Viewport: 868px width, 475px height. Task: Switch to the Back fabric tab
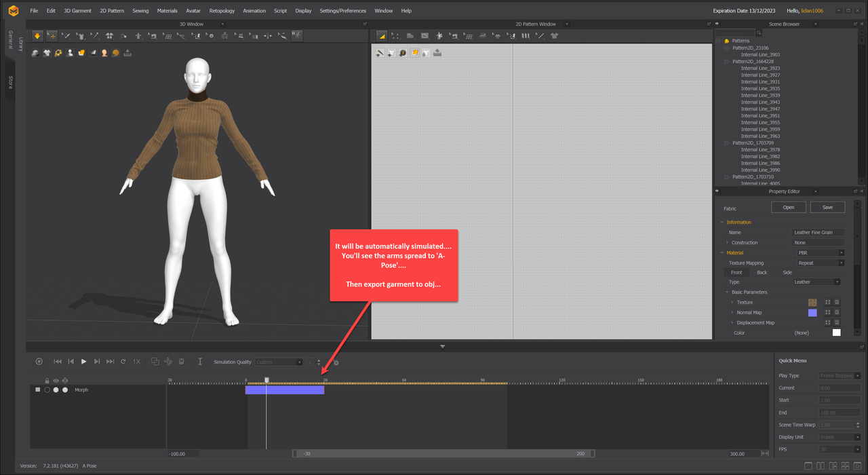click(x=762, y=273)
